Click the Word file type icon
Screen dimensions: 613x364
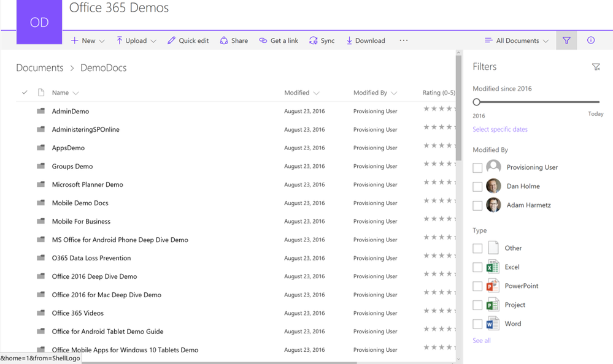point(493,324)
